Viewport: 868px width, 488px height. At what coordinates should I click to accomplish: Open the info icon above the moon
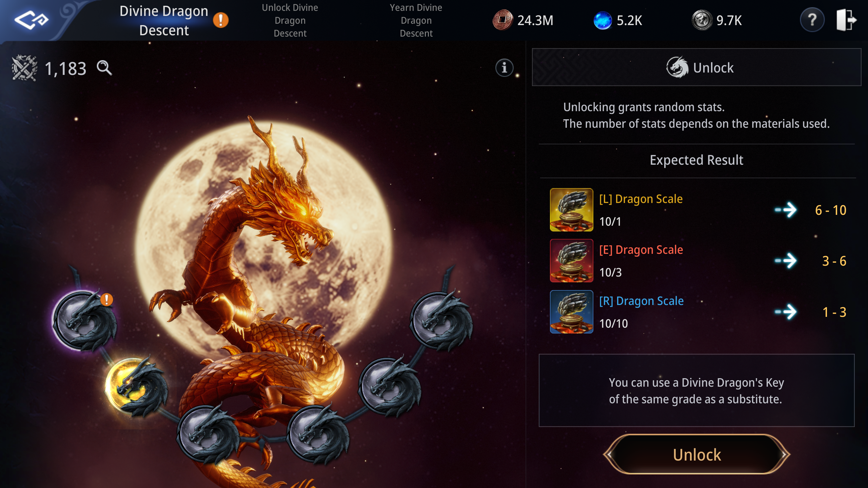tap(504, 68)
